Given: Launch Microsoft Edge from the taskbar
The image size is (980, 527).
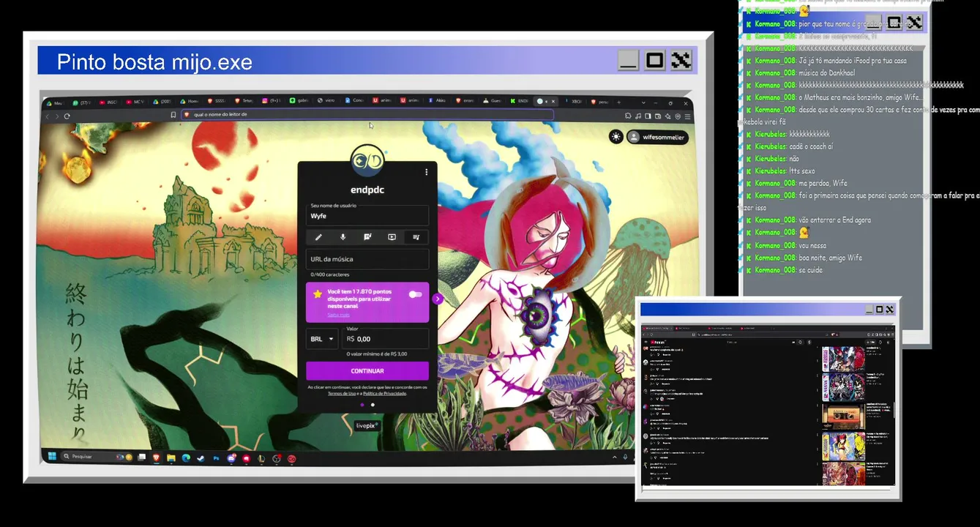Looking at the screenshot, I should pyautogui.click(x=186, y=458).
